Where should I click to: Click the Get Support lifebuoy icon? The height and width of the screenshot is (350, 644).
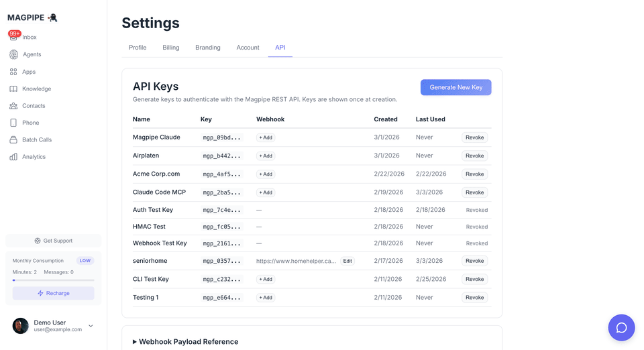[38, 241]
